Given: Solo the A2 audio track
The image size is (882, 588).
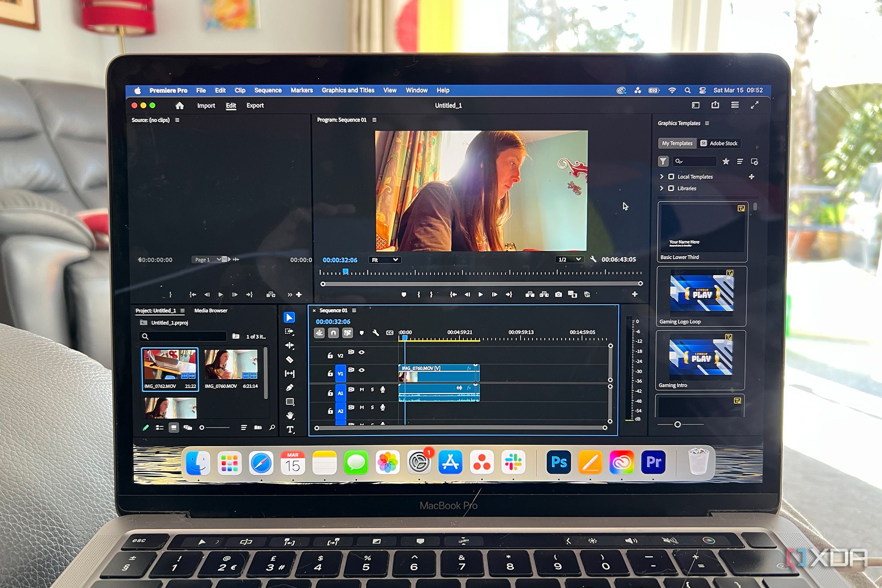Looking at the screenshot, I should click(372, 407).
